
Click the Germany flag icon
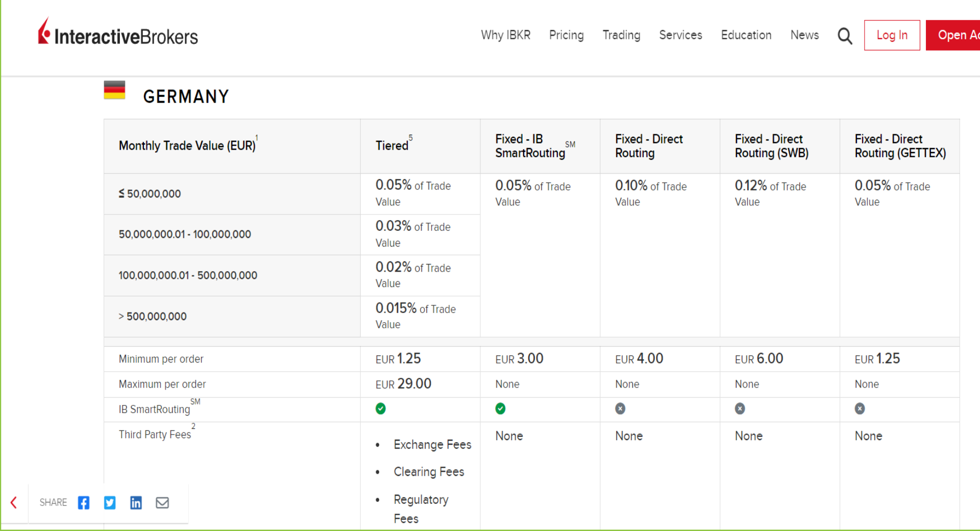(114, 90)
